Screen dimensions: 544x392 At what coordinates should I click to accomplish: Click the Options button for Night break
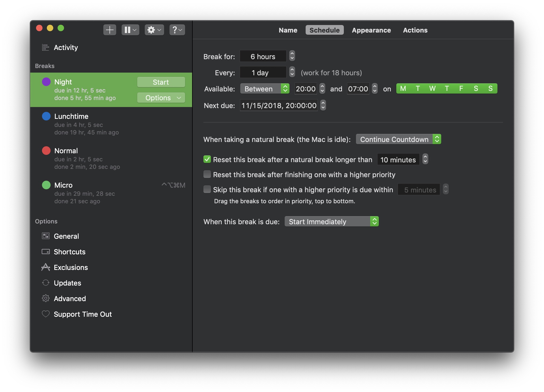tap(161, 98)
